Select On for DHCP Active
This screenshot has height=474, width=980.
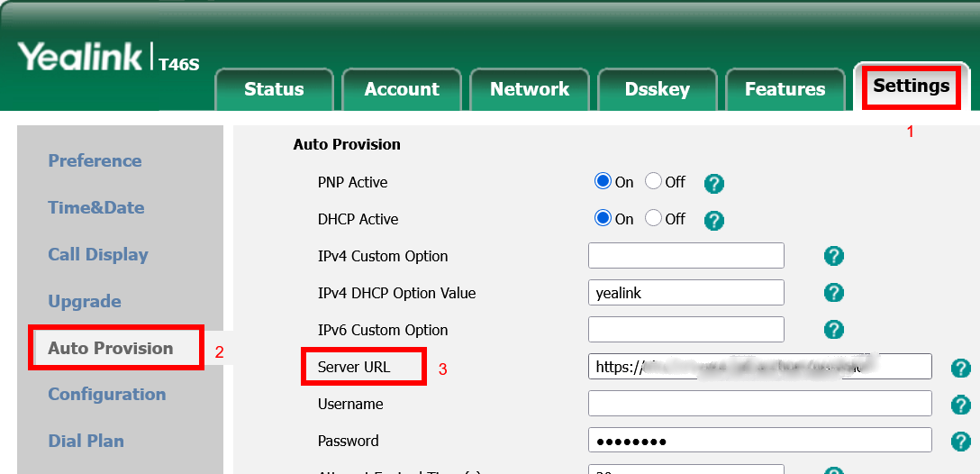(x=603, y=219)
